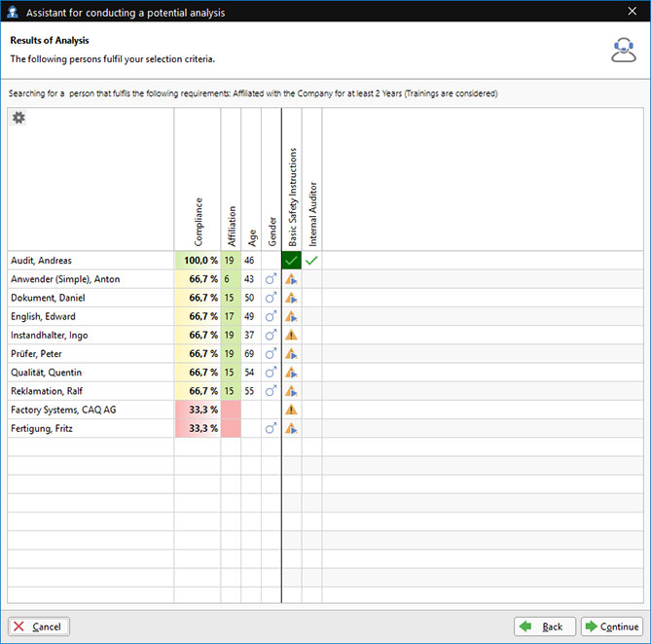Screen dimensions: 651x644
Task: Click training icon in Dokument, Daniel row
Action: [x=291, y=299]
